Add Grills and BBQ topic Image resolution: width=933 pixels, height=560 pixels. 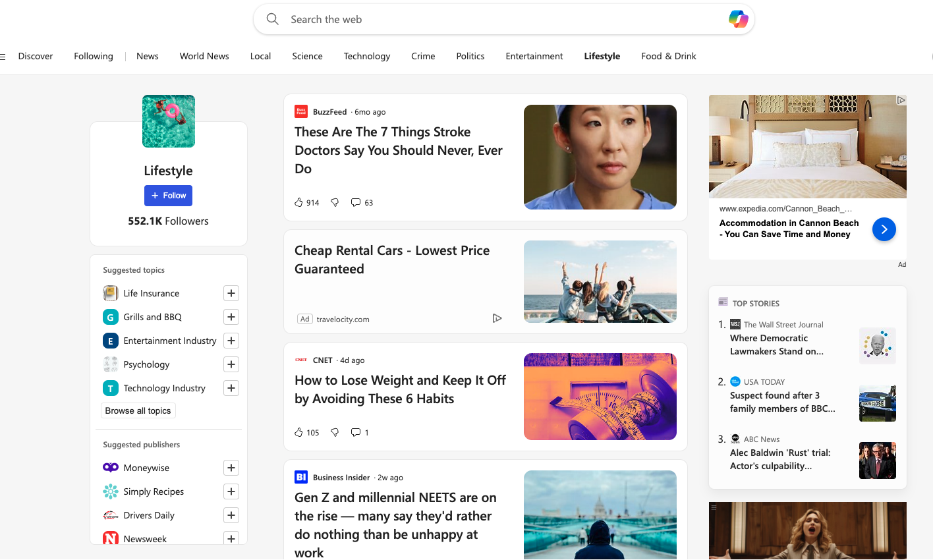pos(231,317)
